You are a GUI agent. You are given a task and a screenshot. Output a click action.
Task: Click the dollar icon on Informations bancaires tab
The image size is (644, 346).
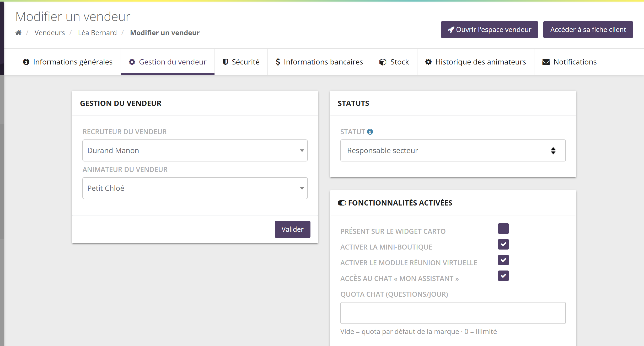278,62
